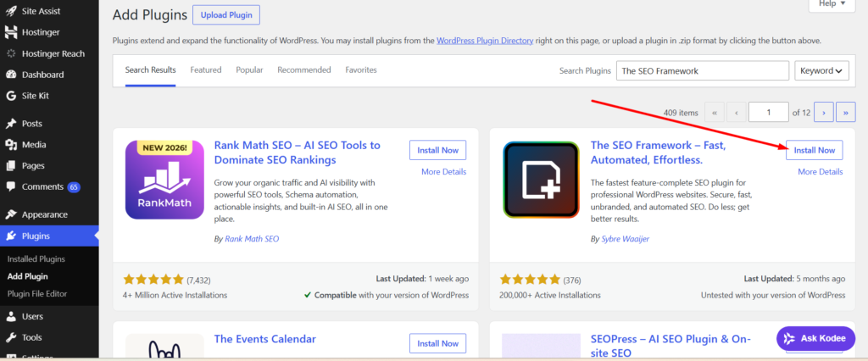Click the Site Assist rocket icon
This screenshot has height=361, width=868.
click(x=10, y=11)
